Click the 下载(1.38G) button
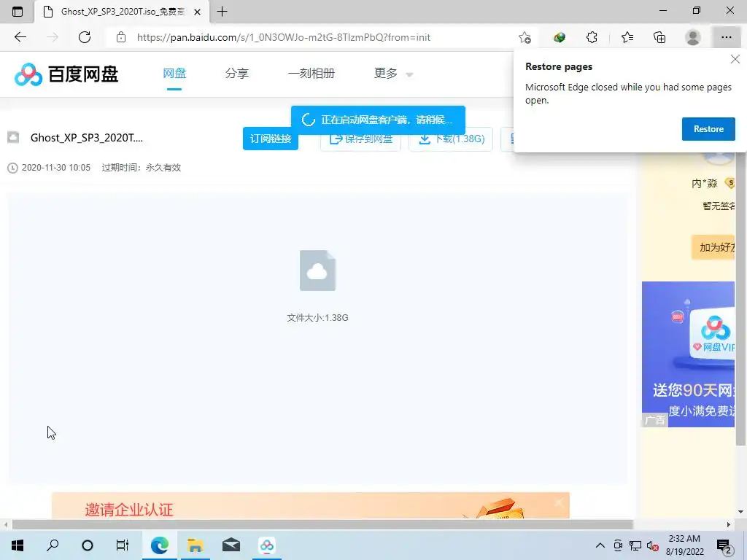Screen dimensions: 747x560 pos(451,139)
